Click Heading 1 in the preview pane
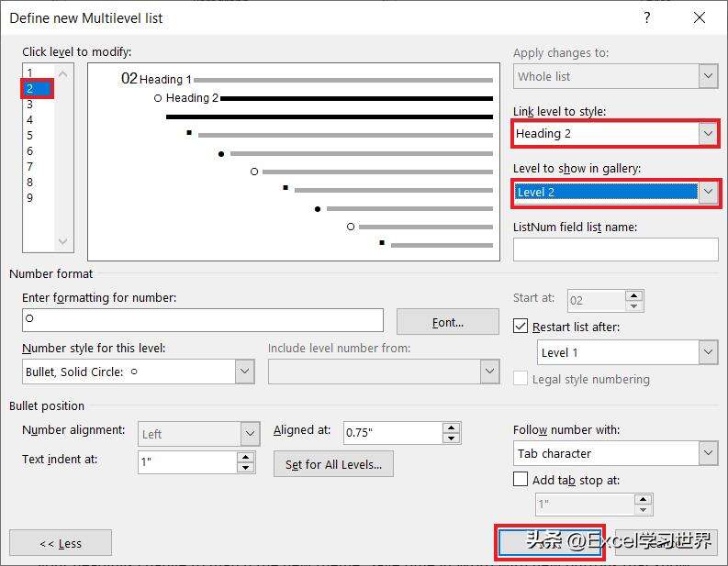Screen dimensions: 728x566 pyautogui.click(x=165, y=79)
